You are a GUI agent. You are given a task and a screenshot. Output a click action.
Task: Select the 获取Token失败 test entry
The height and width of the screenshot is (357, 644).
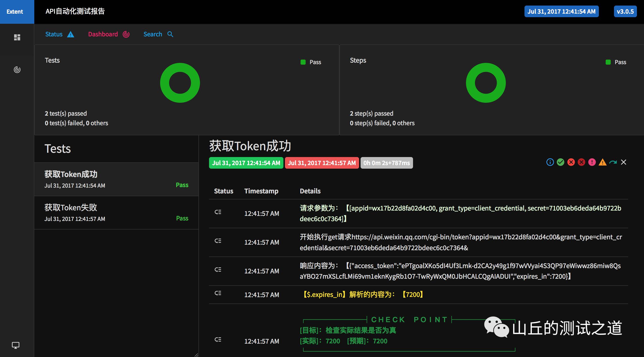pos(116,213)
